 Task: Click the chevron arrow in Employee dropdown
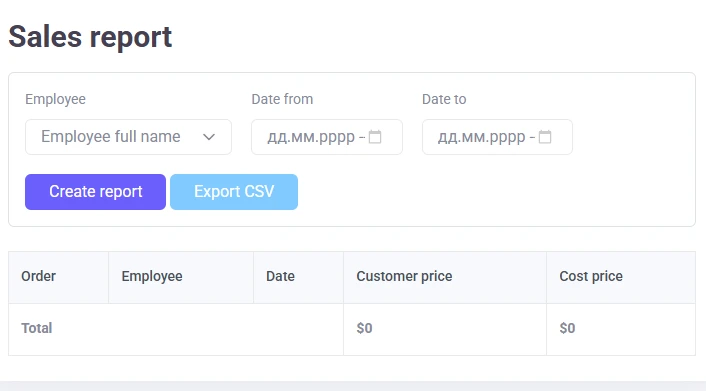pos(209,137)
